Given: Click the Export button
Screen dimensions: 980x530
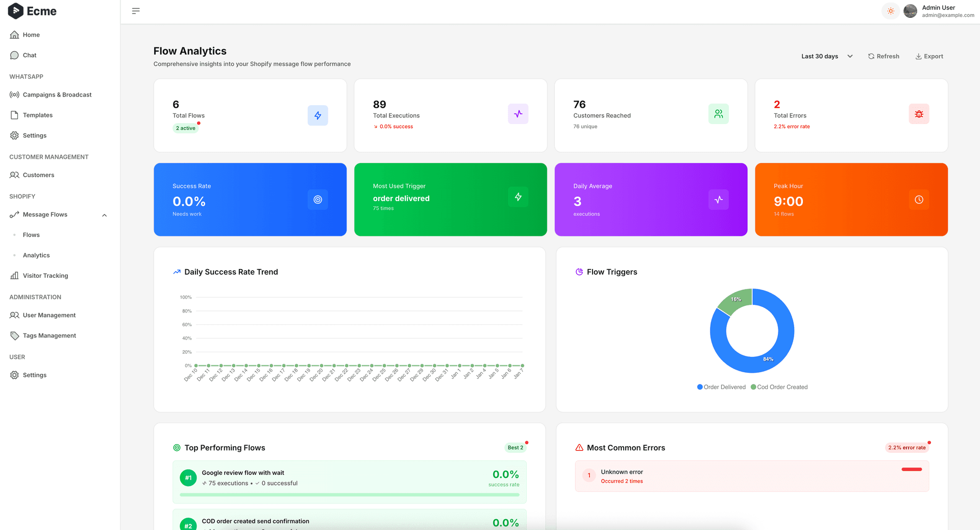Looking at the screenshot, I should point(929,56).
